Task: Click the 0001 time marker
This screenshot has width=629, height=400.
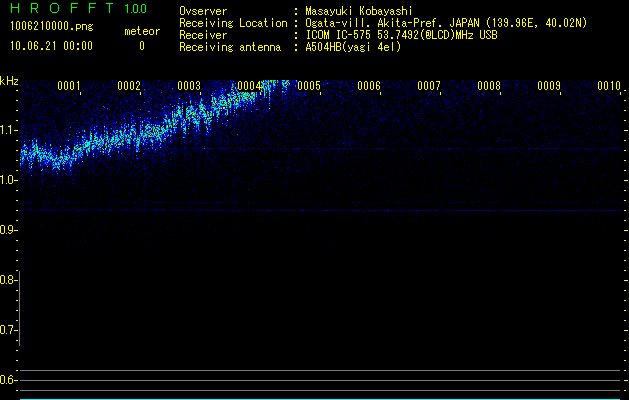Action: tap(69, 87)
